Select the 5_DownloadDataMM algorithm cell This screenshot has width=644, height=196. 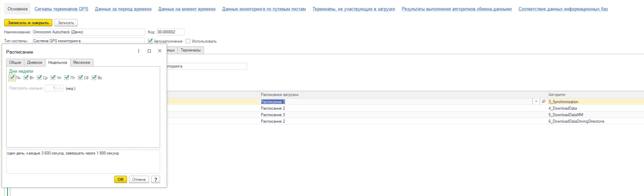pos(596,115)
